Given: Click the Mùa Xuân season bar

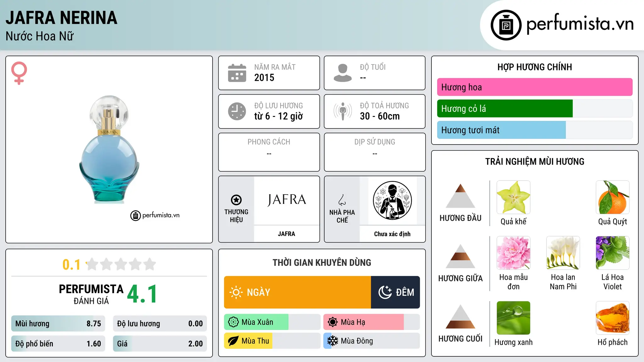Looking at the screenshot, I should [x=272, y=322].
